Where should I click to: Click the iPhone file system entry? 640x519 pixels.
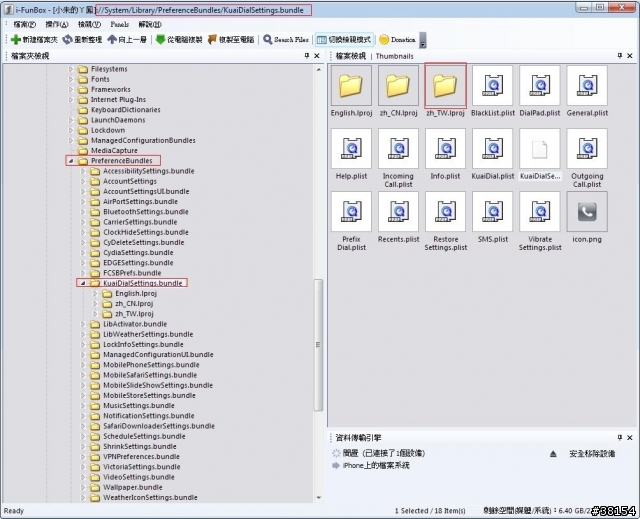(376, 466)
